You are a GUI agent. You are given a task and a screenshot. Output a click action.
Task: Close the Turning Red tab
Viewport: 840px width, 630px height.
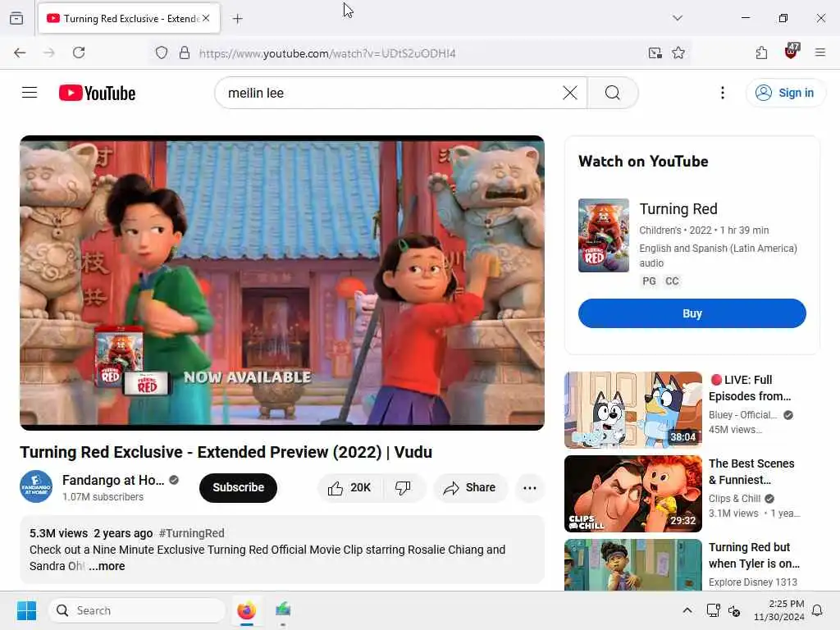point(206,18)
